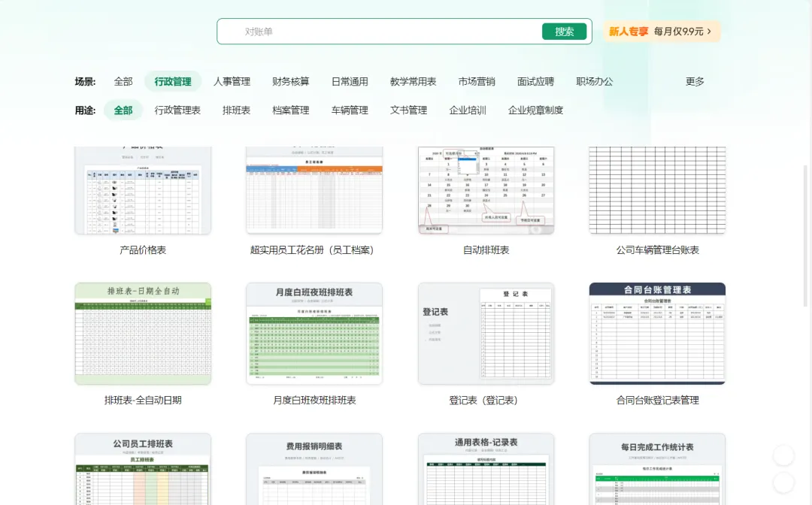Select the 行政管理 scene filter
812x505 pixels.
click(x=173, y=82)
